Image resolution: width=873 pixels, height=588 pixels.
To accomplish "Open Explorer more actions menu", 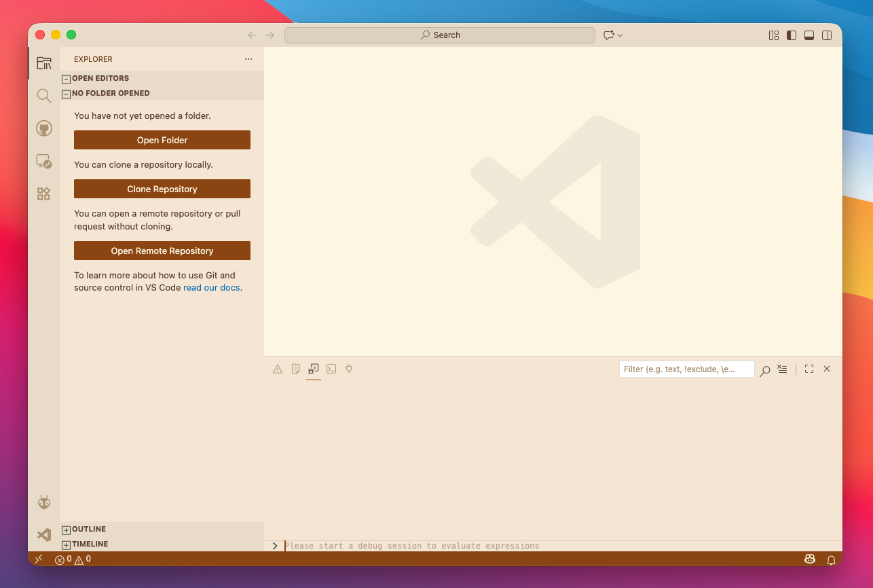I will 248,59.
